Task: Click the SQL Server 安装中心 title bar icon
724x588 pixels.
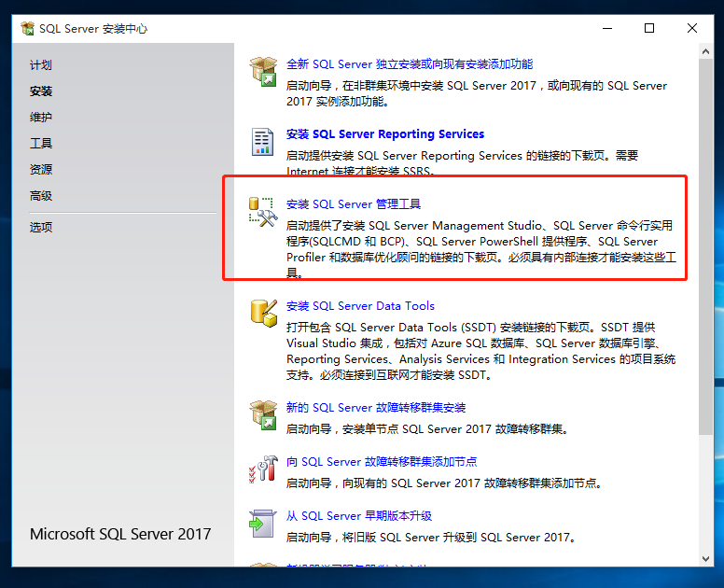Action: click(28, 29)
